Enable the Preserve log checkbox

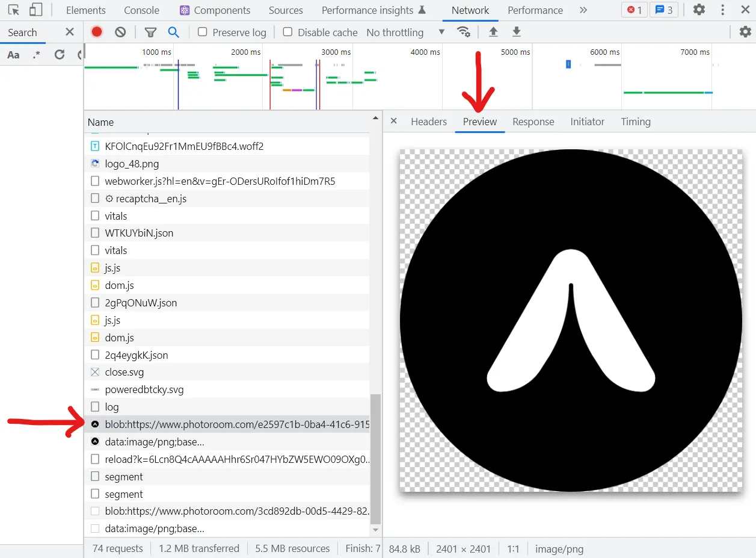click(203, 33)
